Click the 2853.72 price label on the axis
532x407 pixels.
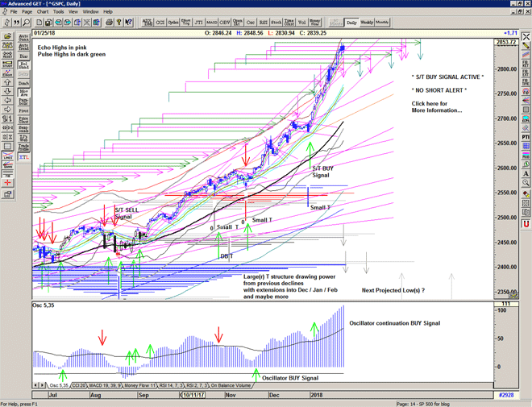[505, 41]
